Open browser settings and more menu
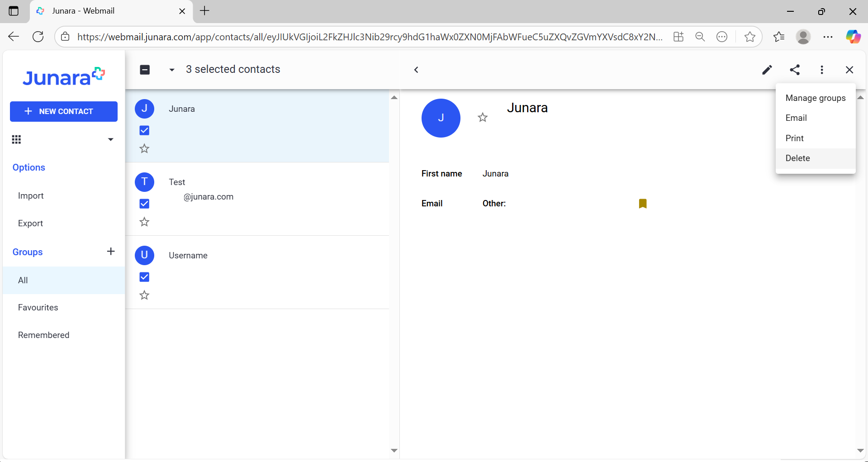 828,37
